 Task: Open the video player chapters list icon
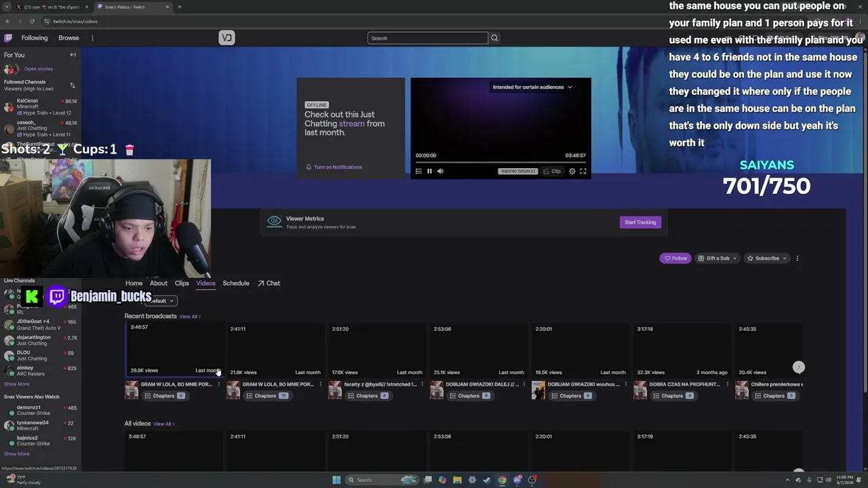pyautogui.click(x=418, y=171)
